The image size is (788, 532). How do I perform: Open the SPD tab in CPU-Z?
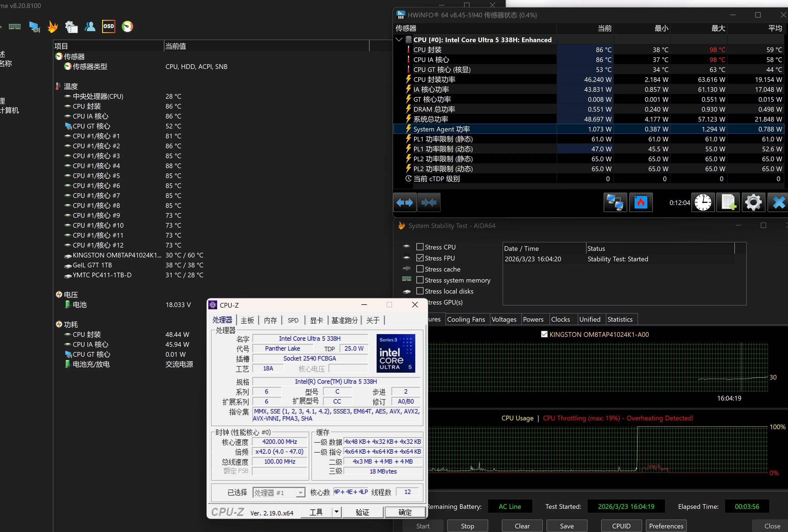pyautogui.click(x=293, y=320)
